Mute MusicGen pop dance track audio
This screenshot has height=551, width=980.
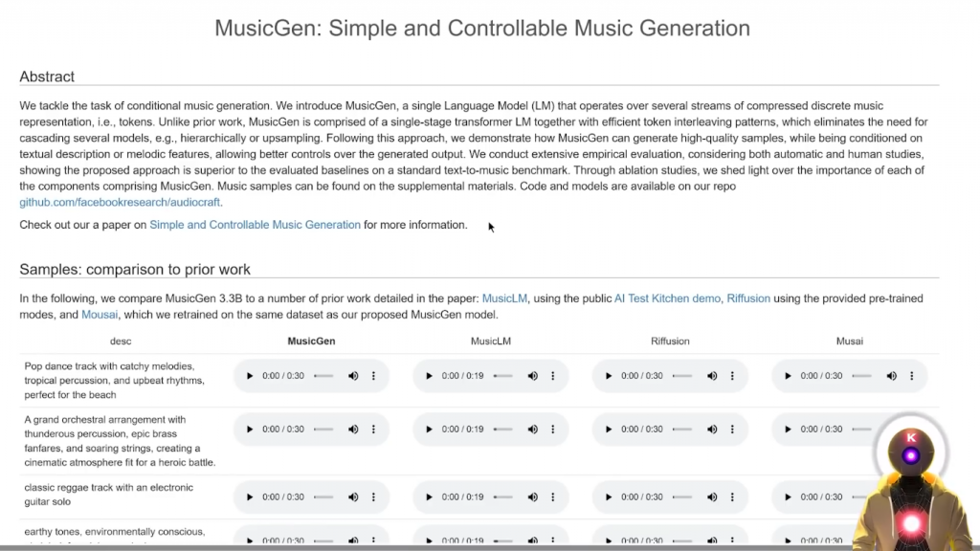(353, 376)
